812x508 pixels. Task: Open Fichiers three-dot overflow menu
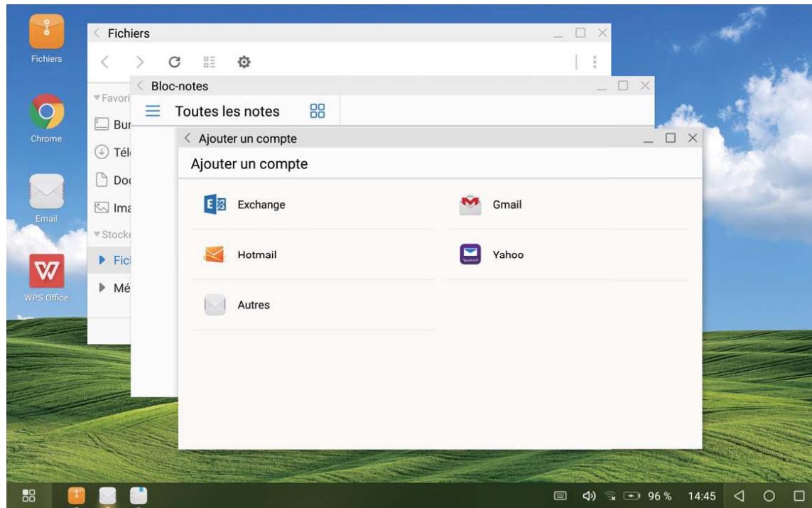pos(595,62)
